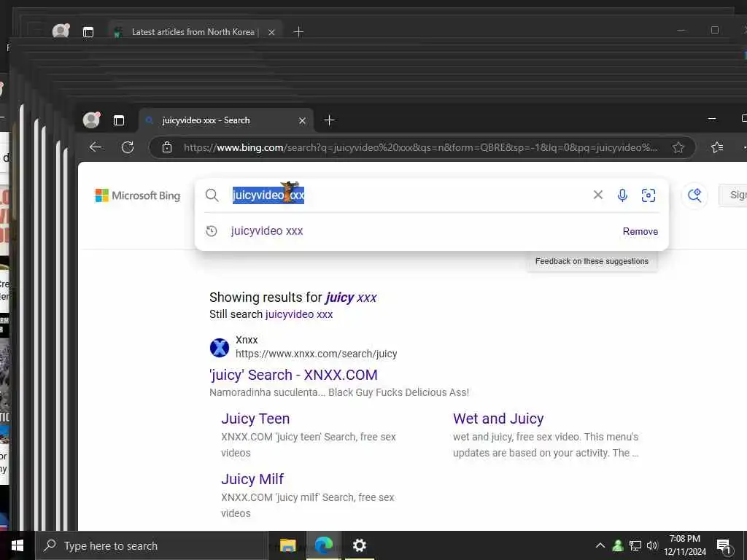Show hidden system tray icons
Screen dimensions: 747x560
point(600,545)
